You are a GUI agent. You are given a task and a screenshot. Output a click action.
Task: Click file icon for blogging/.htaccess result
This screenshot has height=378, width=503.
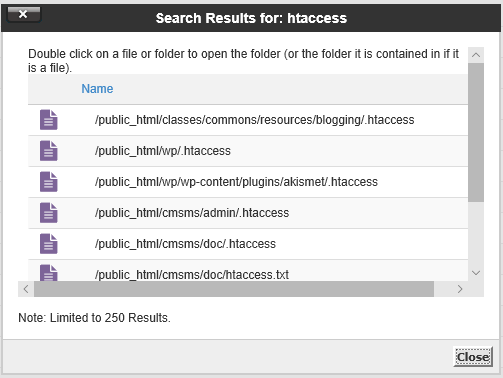[x=49, y=120]
